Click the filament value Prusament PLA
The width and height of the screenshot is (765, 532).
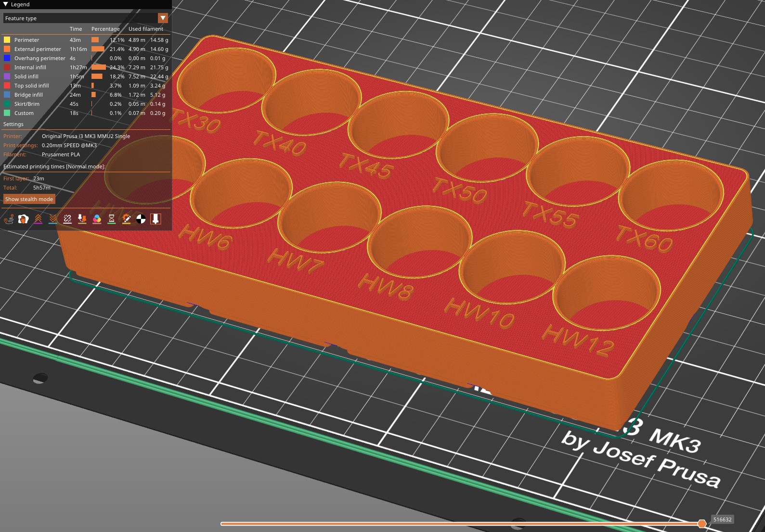[x=61, y=154]
